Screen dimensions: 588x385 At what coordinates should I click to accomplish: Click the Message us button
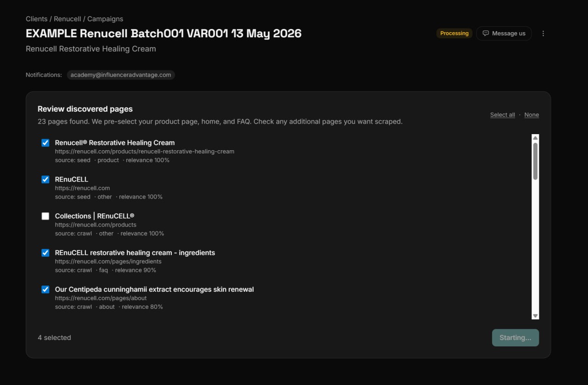coord(504,34)
